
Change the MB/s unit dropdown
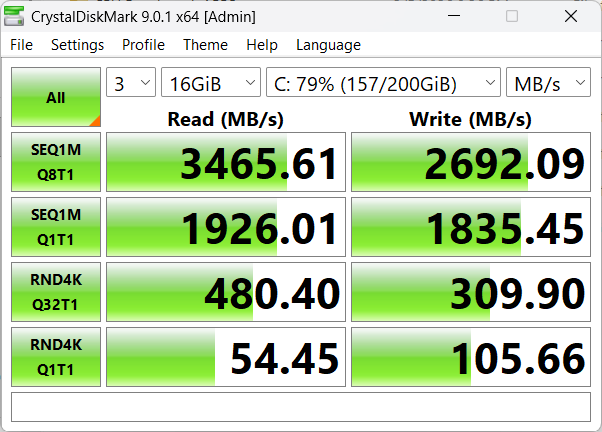tap(548, 83)
